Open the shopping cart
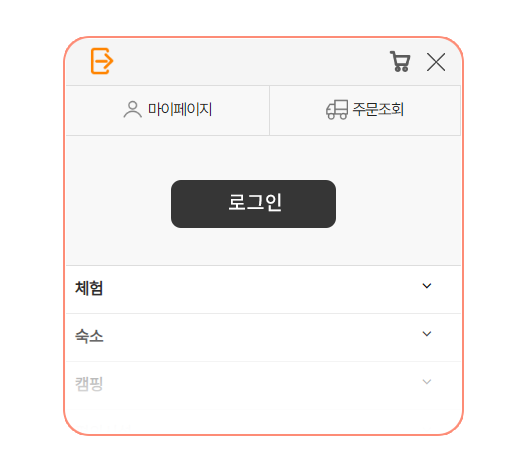The height and width of the screenshot is (474, 520). click(400, 61)
